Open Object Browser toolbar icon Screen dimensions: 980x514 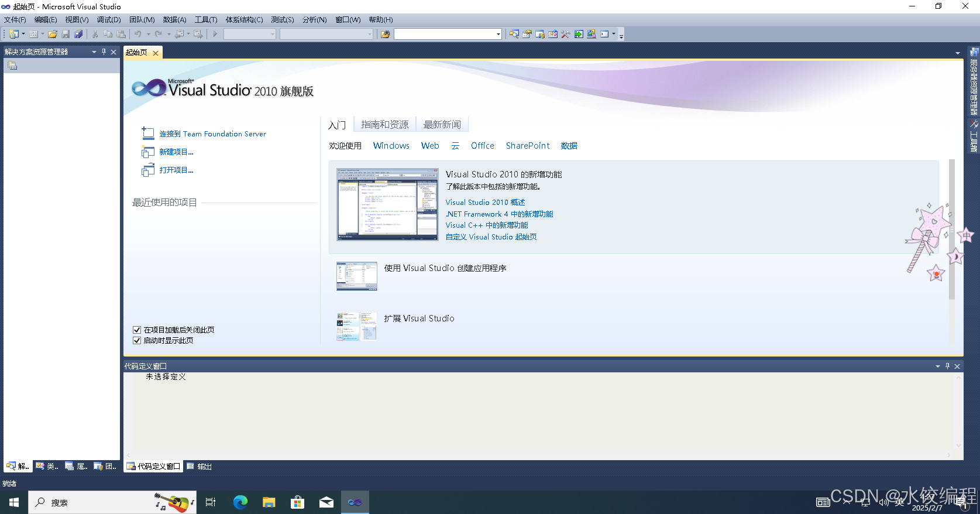coord(553,34)
